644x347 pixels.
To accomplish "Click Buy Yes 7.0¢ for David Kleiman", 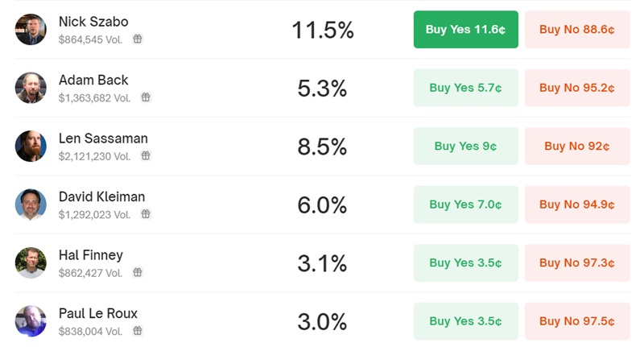I will [x=466, y=204].
